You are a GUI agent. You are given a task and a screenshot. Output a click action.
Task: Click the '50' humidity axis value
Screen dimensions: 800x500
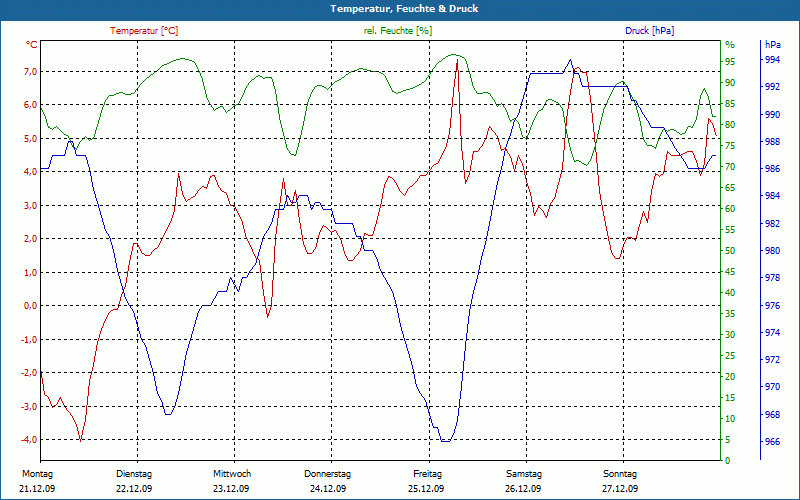tap(730, 251)
